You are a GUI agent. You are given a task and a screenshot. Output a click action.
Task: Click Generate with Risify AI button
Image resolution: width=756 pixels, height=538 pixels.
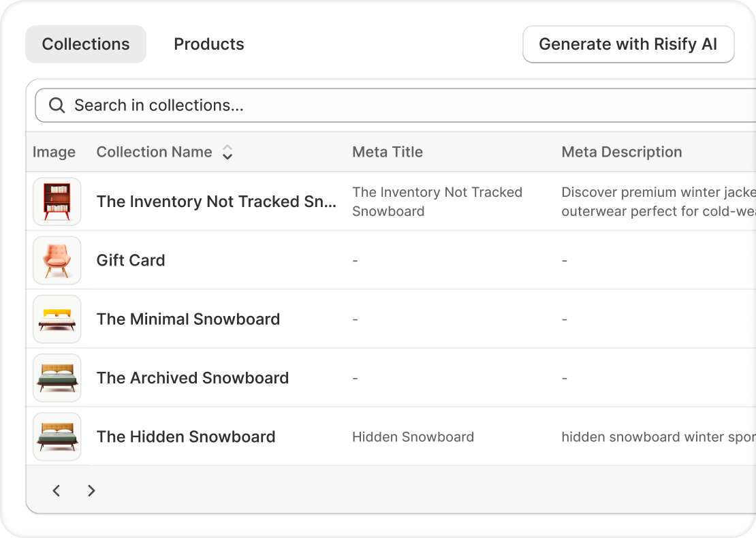[628, 44]
